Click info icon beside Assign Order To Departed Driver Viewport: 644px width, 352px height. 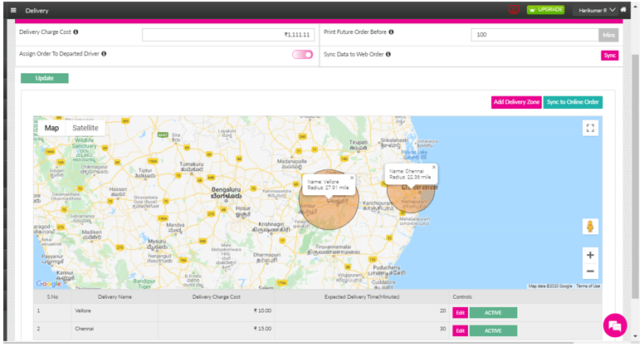coord(104,54)
